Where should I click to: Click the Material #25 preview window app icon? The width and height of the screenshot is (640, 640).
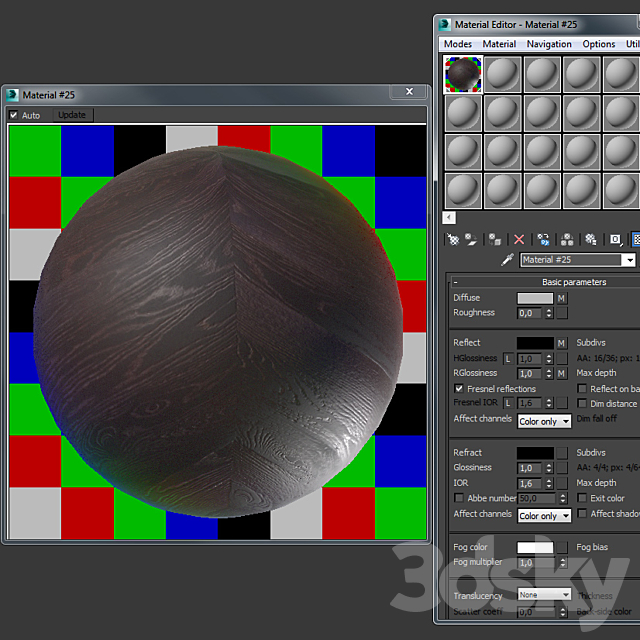point(13,95)
